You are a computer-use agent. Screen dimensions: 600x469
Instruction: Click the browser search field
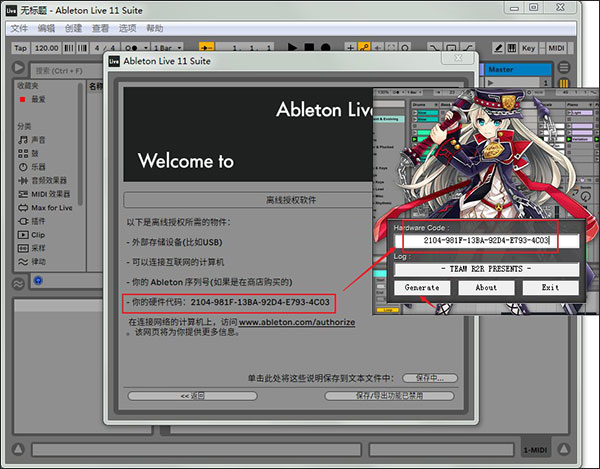[67, 71]
